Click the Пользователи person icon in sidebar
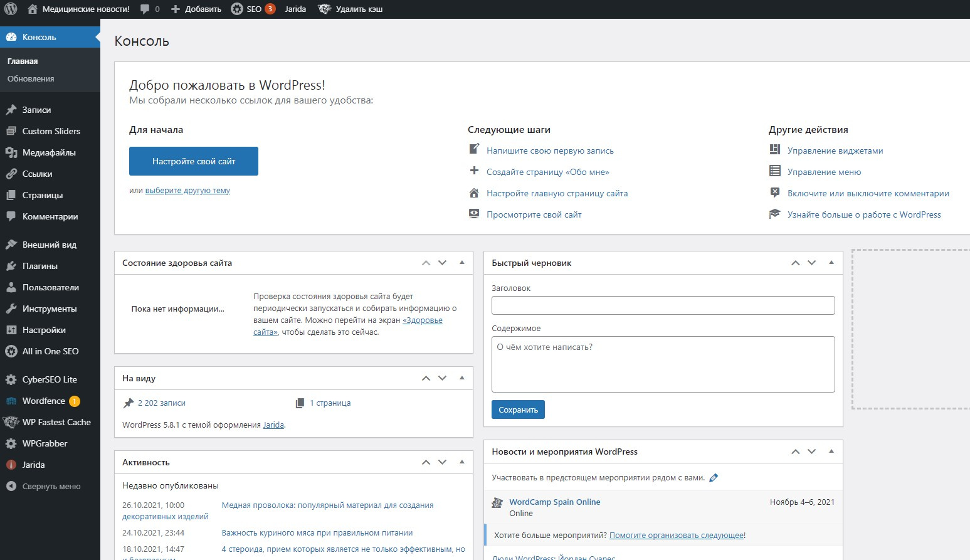970x560 pixels. point(11,287)
